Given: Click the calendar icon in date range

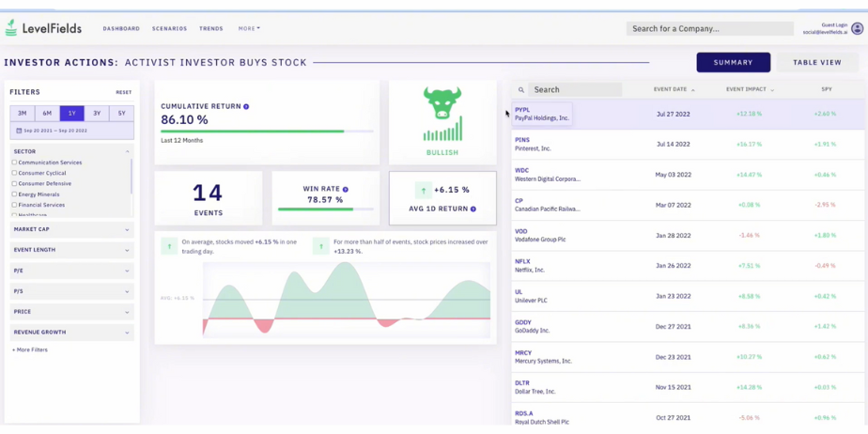Looking at the screenshot, I should coord(19,131).
